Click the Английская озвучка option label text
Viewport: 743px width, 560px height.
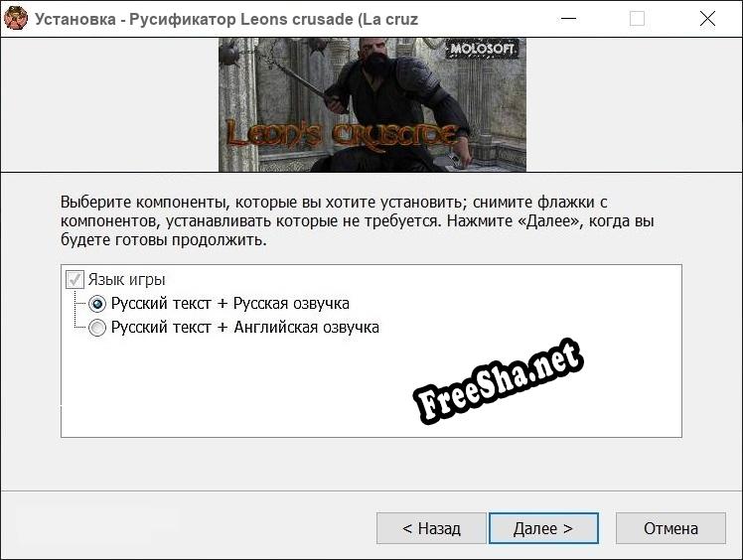(244, 328)
